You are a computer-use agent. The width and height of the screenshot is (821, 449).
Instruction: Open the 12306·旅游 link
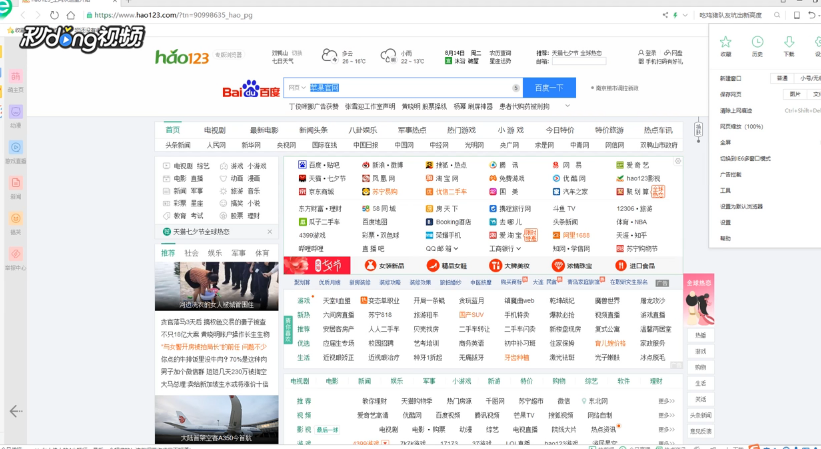[x=635, y=208]
